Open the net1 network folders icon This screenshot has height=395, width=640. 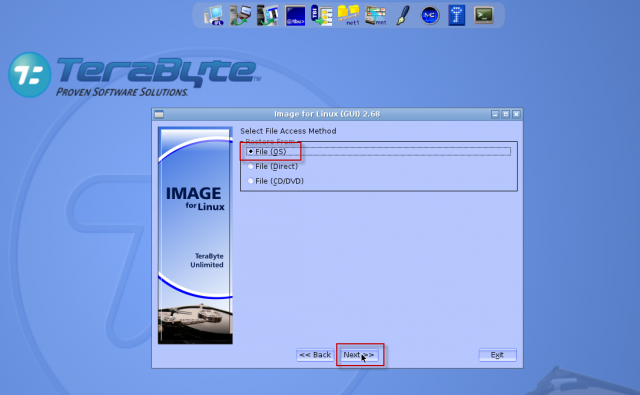[x=349, y=16]
